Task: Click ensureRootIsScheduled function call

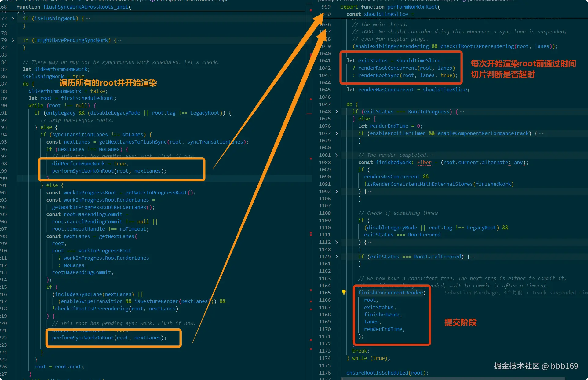Action: [x=377, y=373]
